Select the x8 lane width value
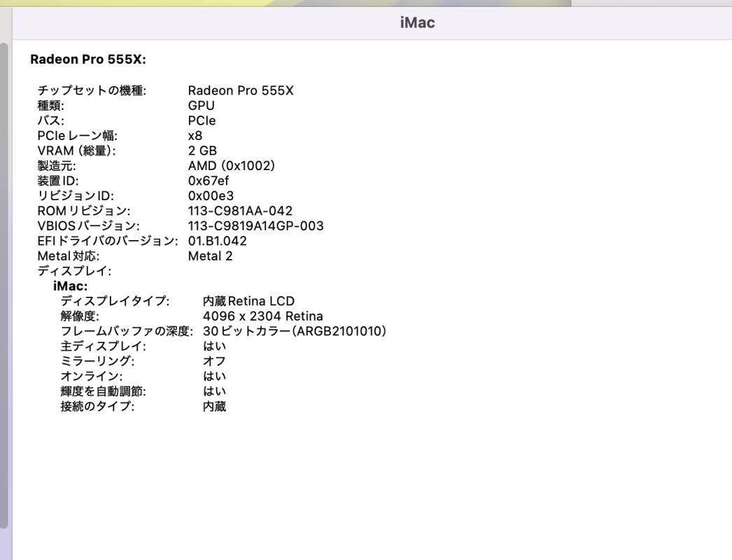Viewport: 732px width, 560px height. tap(195, 136)
